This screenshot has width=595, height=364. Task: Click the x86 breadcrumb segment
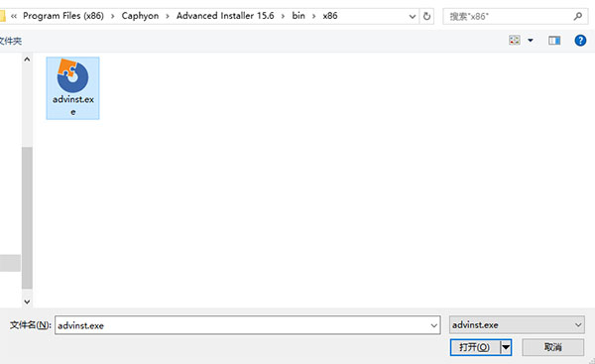330,16
